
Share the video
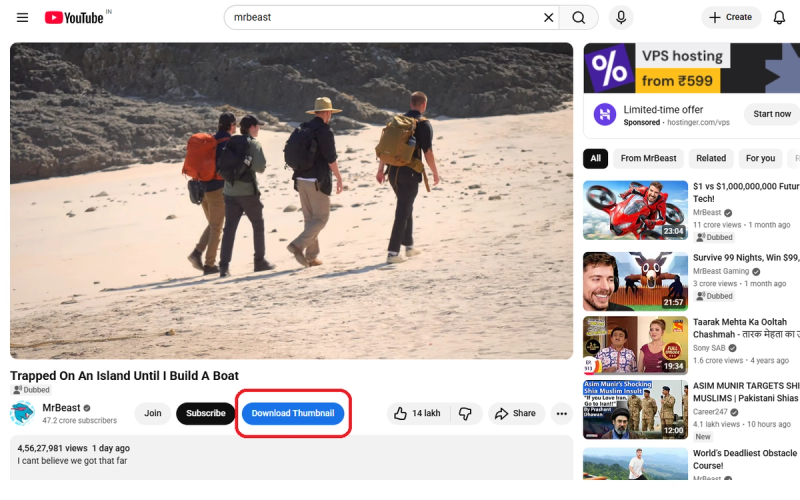click(516, 413)
